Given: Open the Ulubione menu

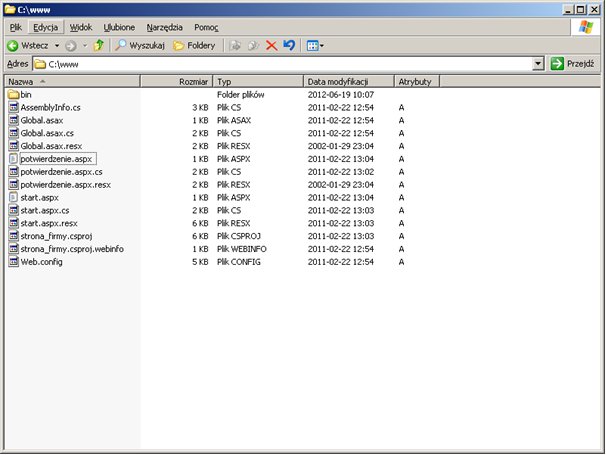Looking at the screenshot, I should [x=119, y=27].
